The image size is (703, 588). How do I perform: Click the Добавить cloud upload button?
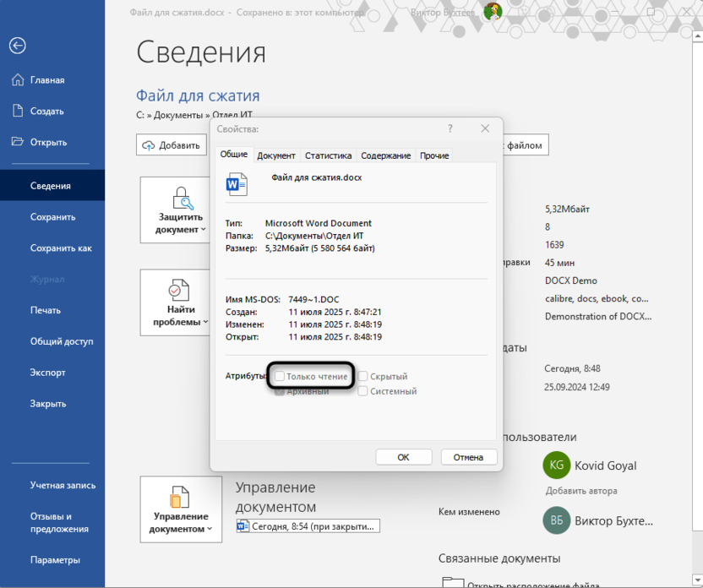(172, 144)
